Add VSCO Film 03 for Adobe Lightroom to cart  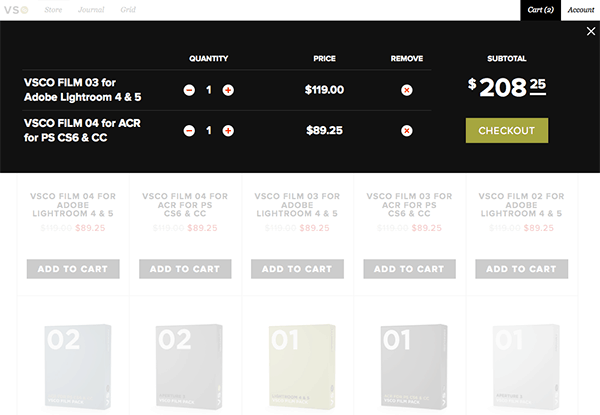point(297,269)
